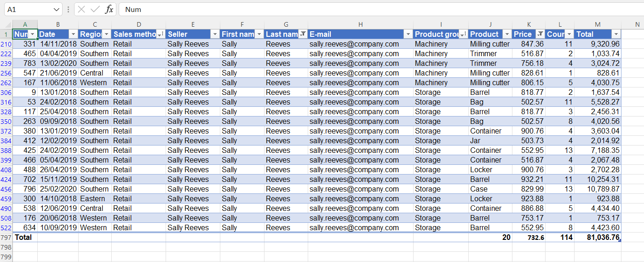The image size is (644, 262).
Task: Click the Insert Function fx icon
Action: (x=109, y=9)
